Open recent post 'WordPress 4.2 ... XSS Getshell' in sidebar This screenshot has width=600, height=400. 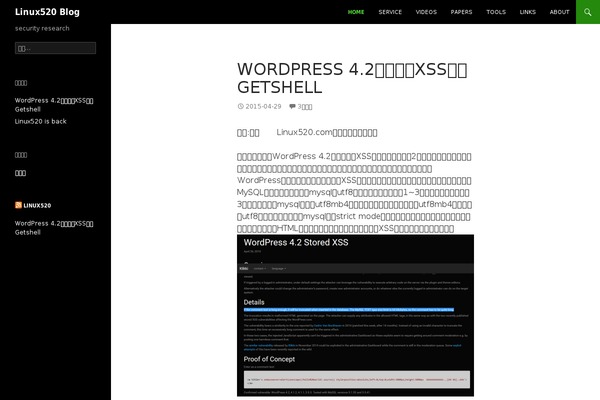point(54,105)
